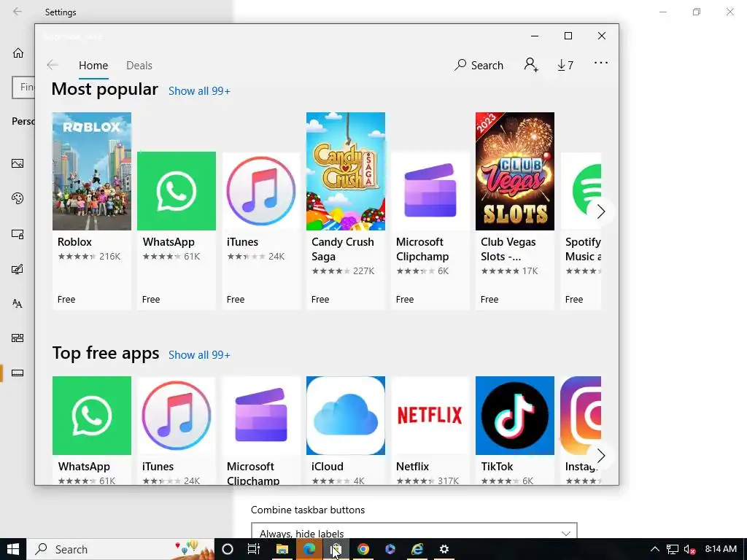Select Background icon in Settings sidebar
The width and height of the screenshot is (747, 560).
coord(18,163)
